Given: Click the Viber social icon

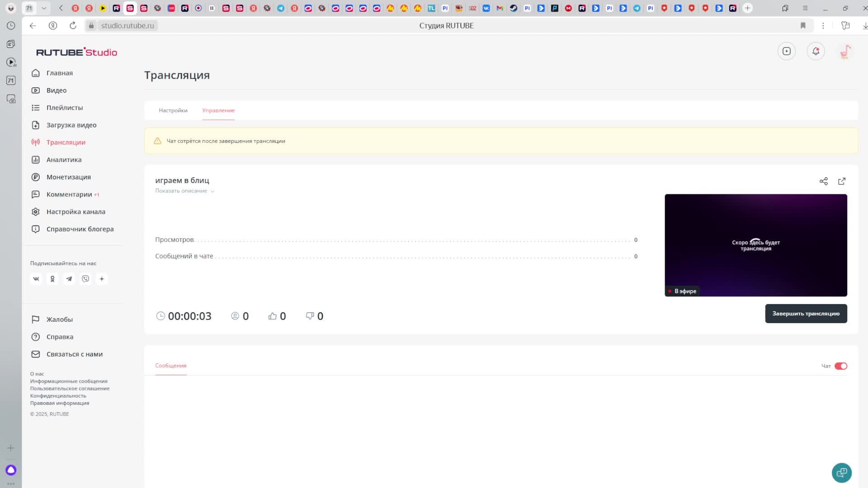Looking at the screenshot, I should (x=85, y=279).
